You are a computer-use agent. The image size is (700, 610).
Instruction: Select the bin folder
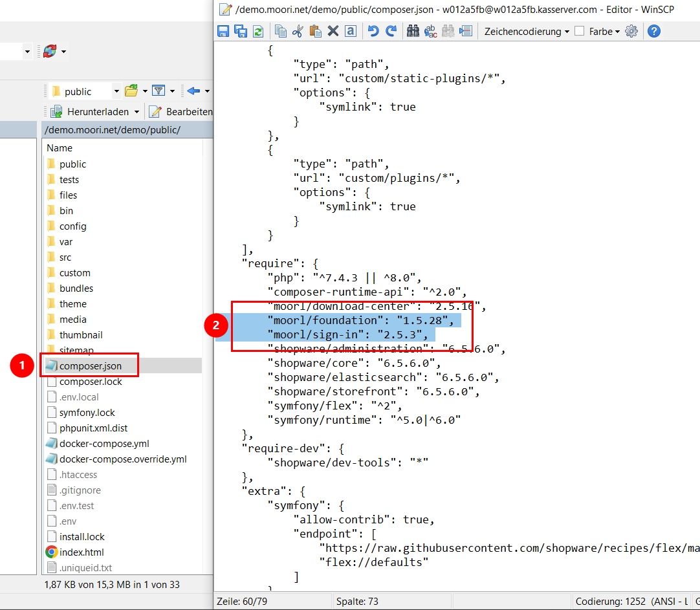66,211
